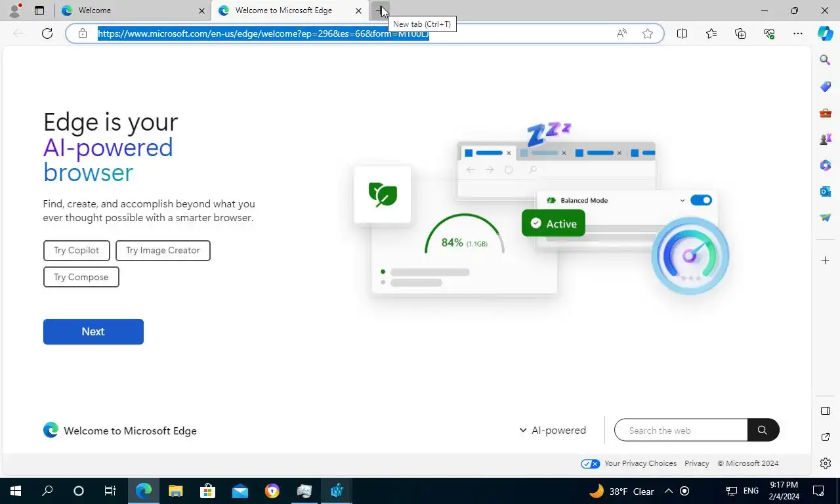This screenshot has height=504, width=840.
Task: Open split screen view
Action: coord(682,33)
